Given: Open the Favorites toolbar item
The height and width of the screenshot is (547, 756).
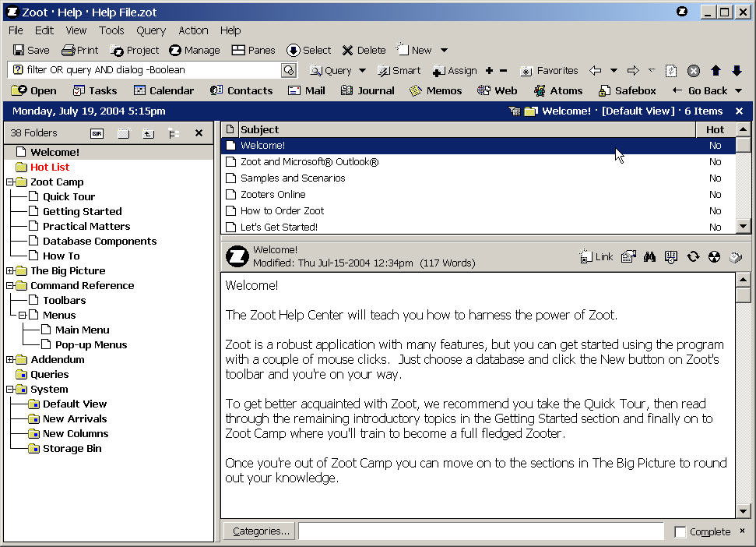Looking at the screenshot, I should pos(549,71).
